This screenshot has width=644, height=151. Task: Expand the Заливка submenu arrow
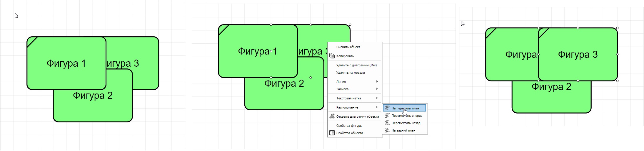pyautogui.click(x=377, y=89)
